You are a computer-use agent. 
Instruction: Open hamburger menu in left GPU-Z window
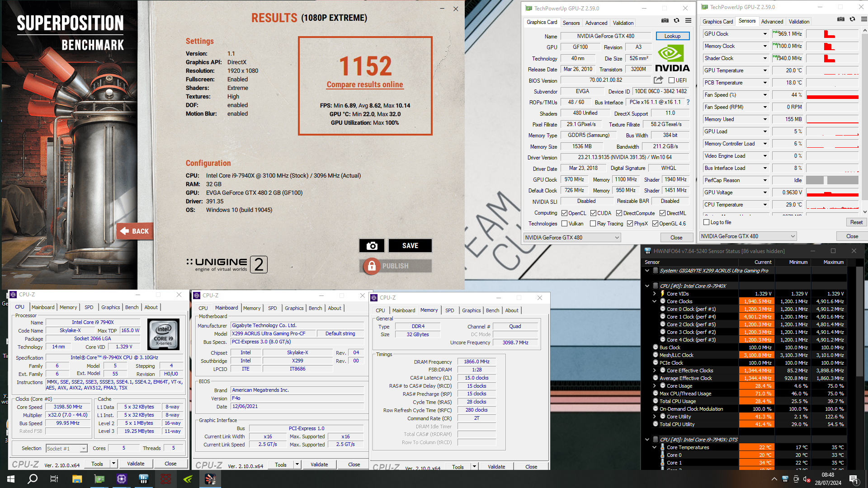click(688, 20)
